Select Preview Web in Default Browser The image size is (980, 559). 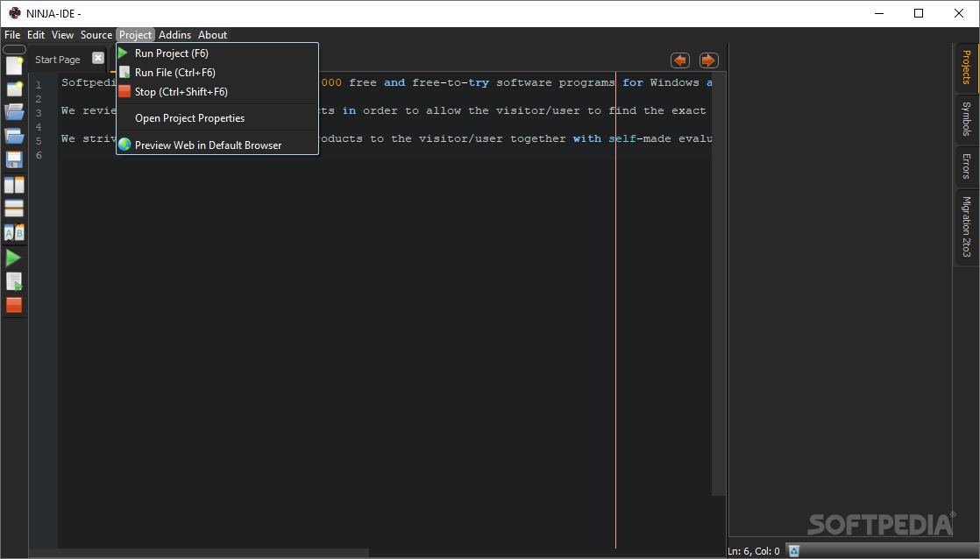[x=217, y=145]
